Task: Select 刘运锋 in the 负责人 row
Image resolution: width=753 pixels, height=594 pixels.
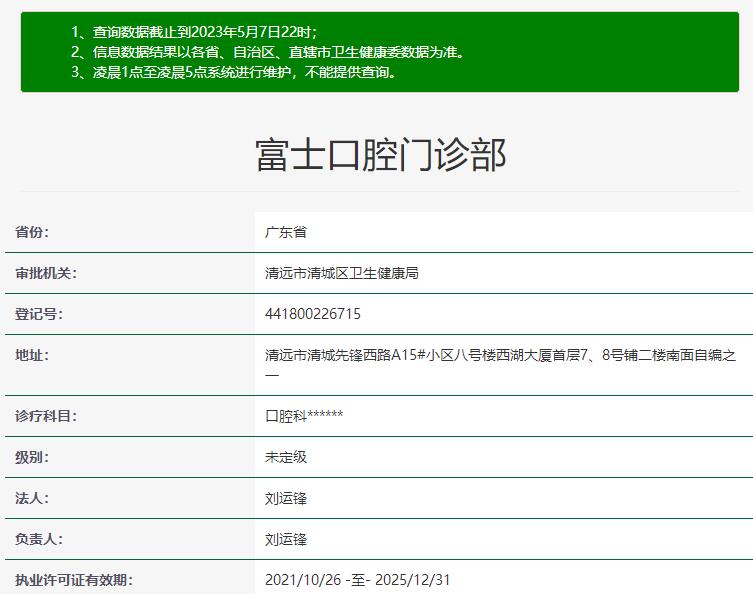Action: [x=286, y=540]
